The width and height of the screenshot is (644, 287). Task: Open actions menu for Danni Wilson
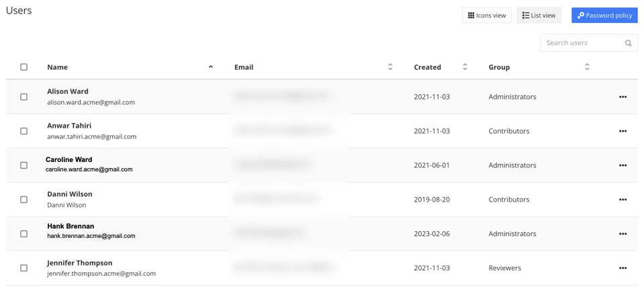click(623, 200)
